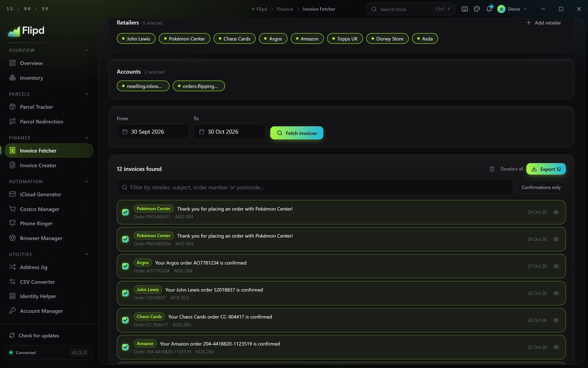Open CSV Converter utility

tap(49, 282)
